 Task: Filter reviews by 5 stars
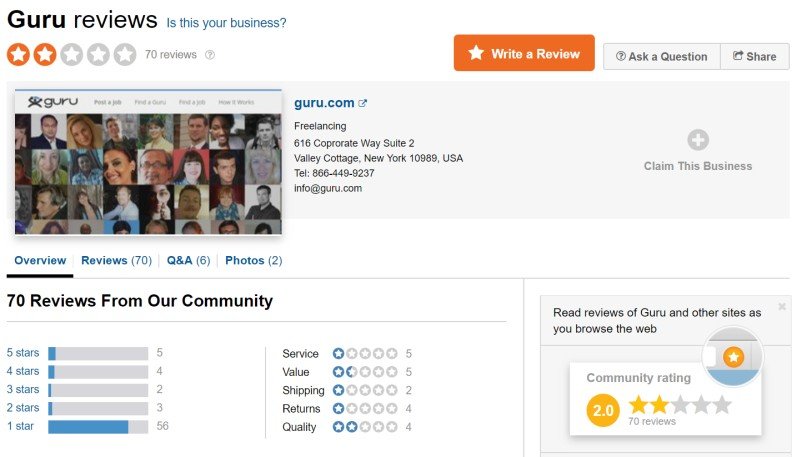tap(23, 352)
